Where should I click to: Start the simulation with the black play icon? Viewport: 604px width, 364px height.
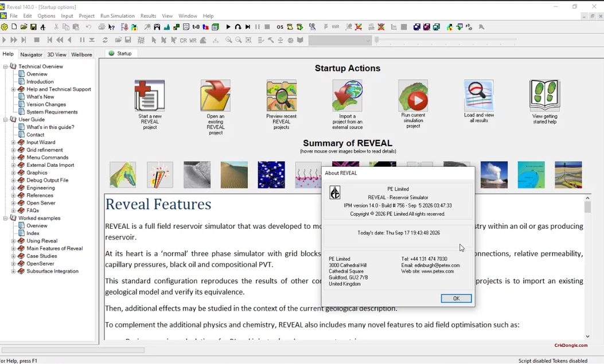click(228, 27)
